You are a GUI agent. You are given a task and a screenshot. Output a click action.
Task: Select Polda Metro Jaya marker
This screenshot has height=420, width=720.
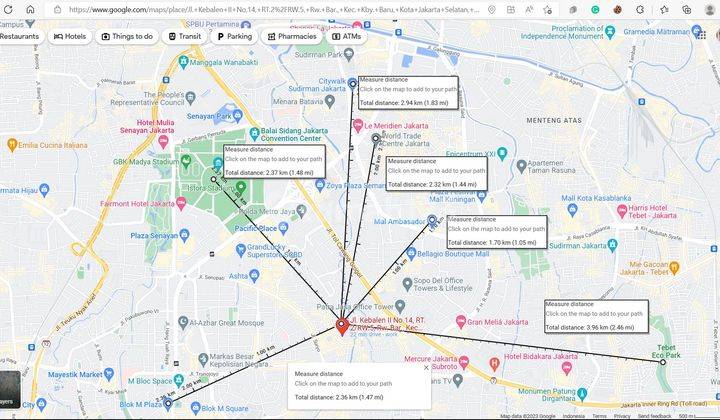click(x=301, y=211)
